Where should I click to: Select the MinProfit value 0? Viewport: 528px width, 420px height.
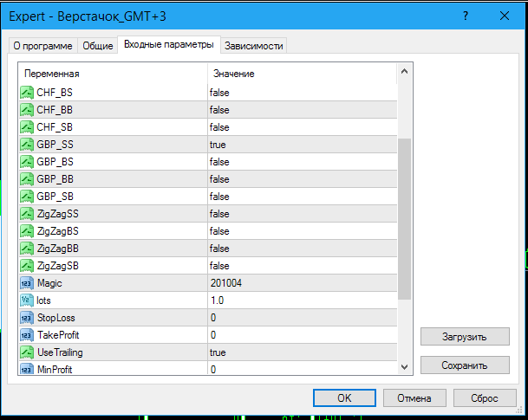click(213, 370)
